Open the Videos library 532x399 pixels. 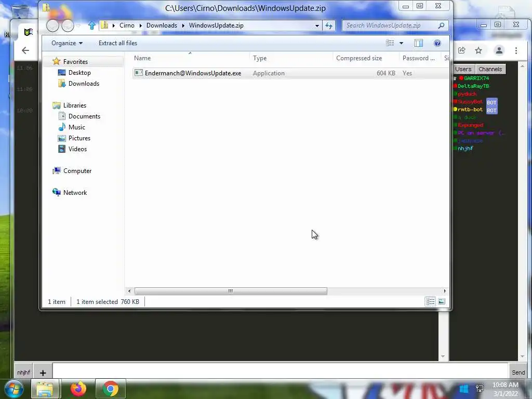point(78,149)
